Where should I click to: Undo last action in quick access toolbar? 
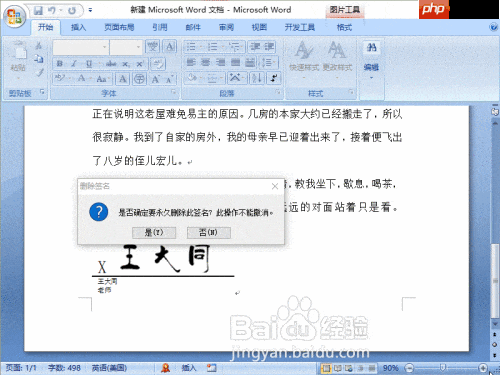click(x=52, y=11)
